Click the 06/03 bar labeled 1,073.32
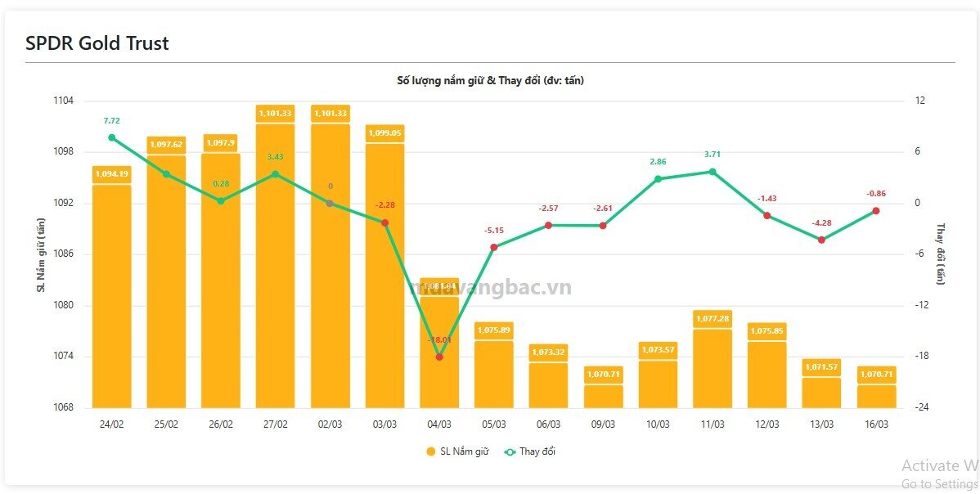The width and height of the screenshot is (980, 494). pos(548,385)
